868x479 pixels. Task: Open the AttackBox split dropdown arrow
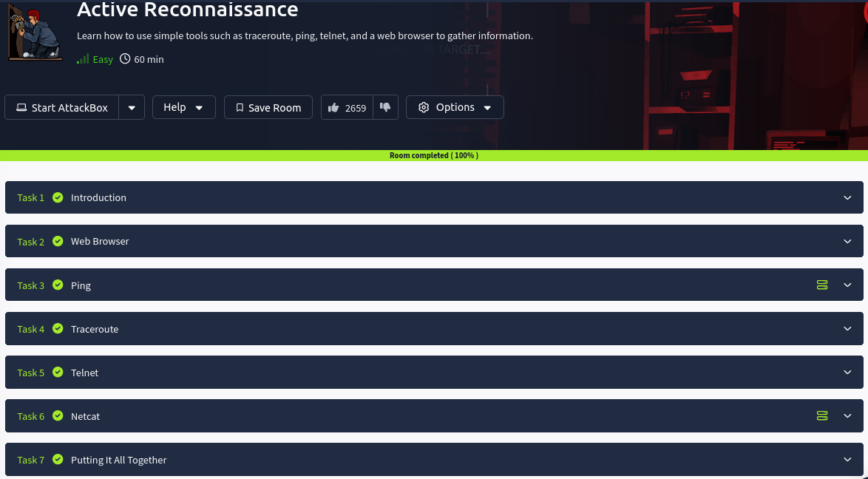132,107
